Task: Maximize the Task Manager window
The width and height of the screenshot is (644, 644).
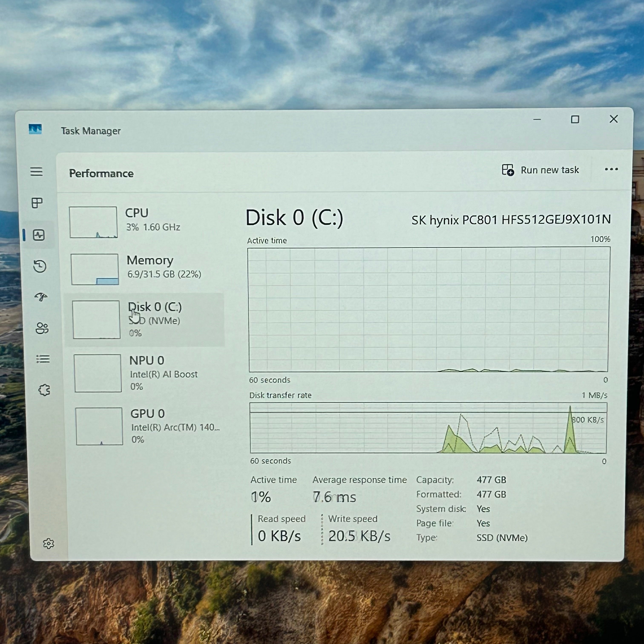Action: click(575, 119)
